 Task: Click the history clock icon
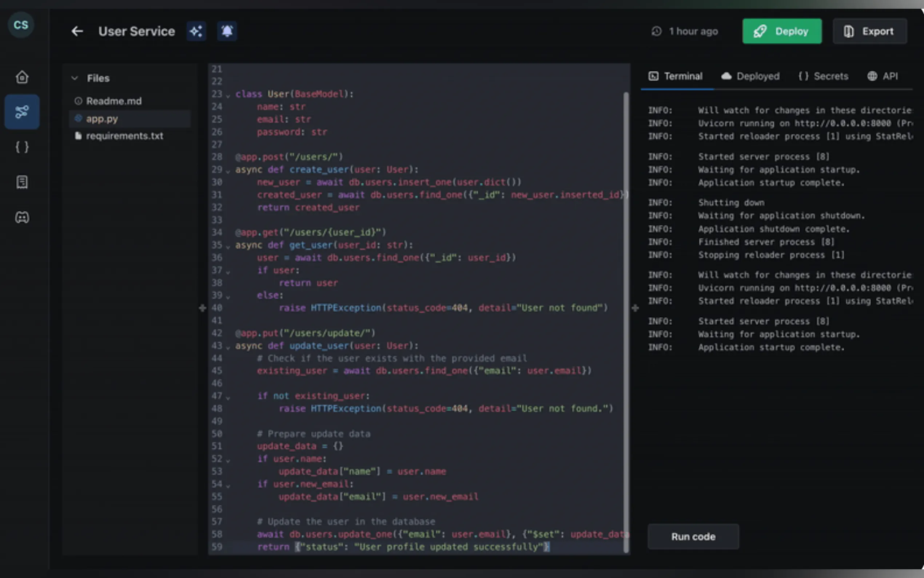656,31
